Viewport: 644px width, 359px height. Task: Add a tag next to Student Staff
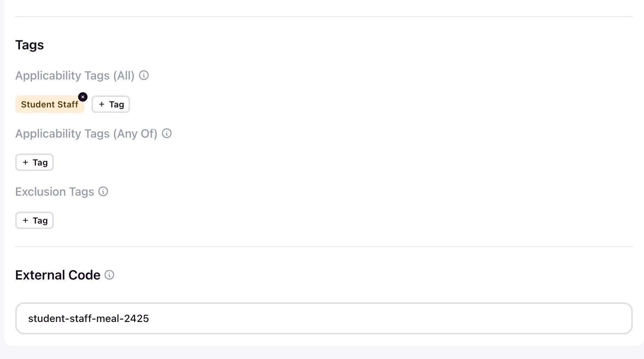(x=111, y=105)
